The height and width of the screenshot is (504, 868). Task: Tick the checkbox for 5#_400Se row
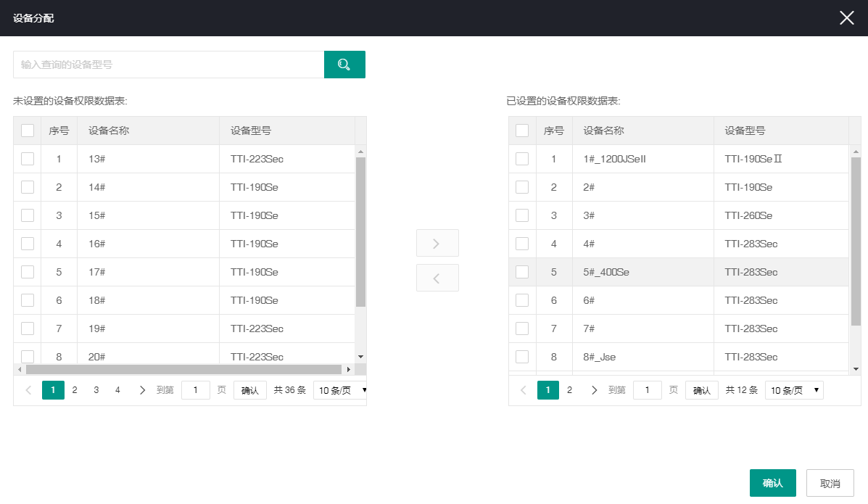(522, 272)
